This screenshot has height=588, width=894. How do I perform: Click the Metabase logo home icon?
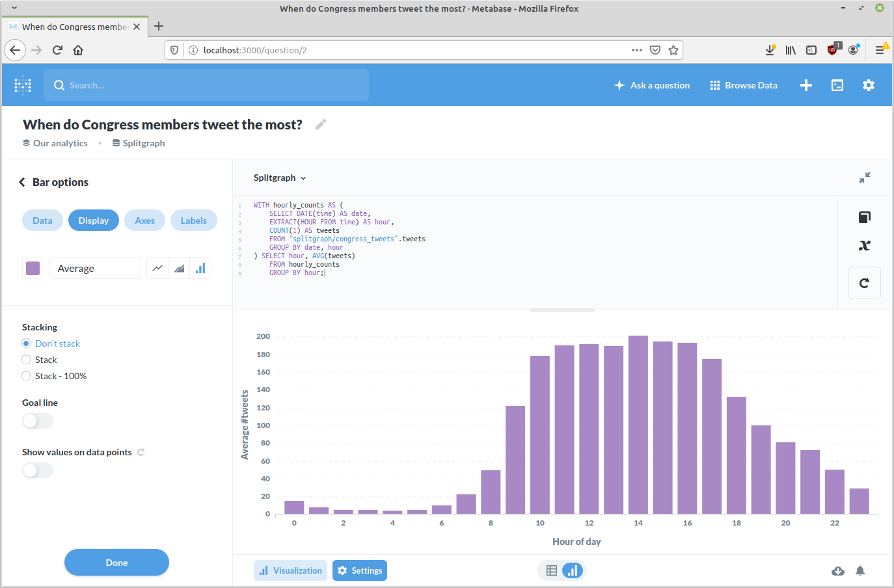tap(23, 85)
